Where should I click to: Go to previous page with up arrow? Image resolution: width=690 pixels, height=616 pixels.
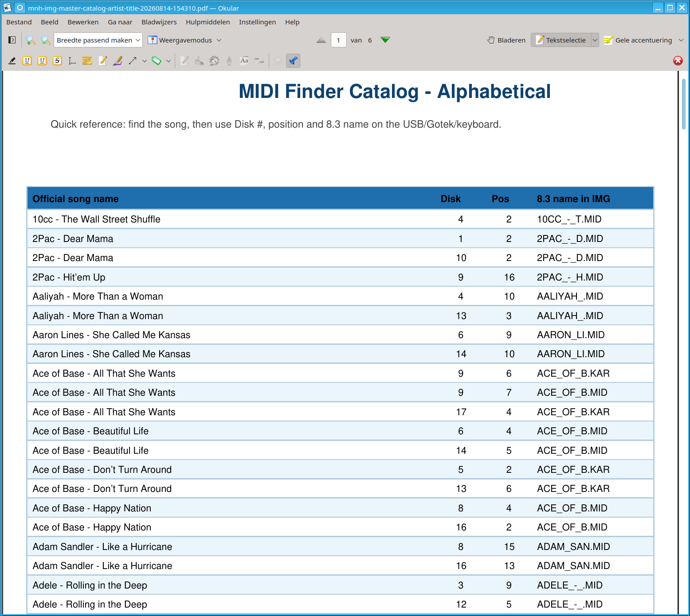coord(321,40)
